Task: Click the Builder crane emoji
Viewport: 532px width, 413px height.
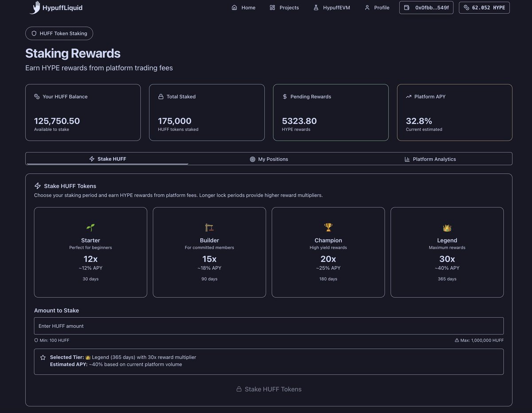Action: pyautogui.click(x=209, y=227)
